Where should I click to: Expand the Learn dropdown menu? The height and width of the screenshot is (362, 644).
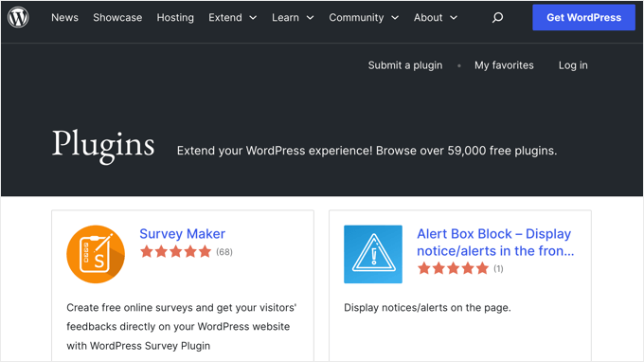293,18
